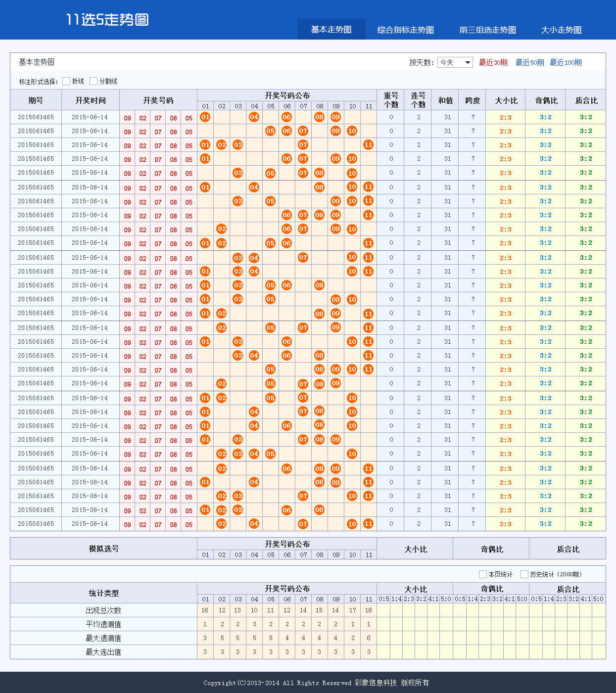
Task: Open the 综合指标走势图 tab
Action: tap(406, 30)
